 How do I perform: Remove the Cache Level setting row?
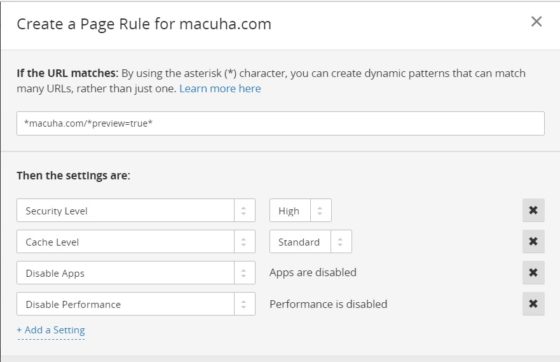(533, 241)
